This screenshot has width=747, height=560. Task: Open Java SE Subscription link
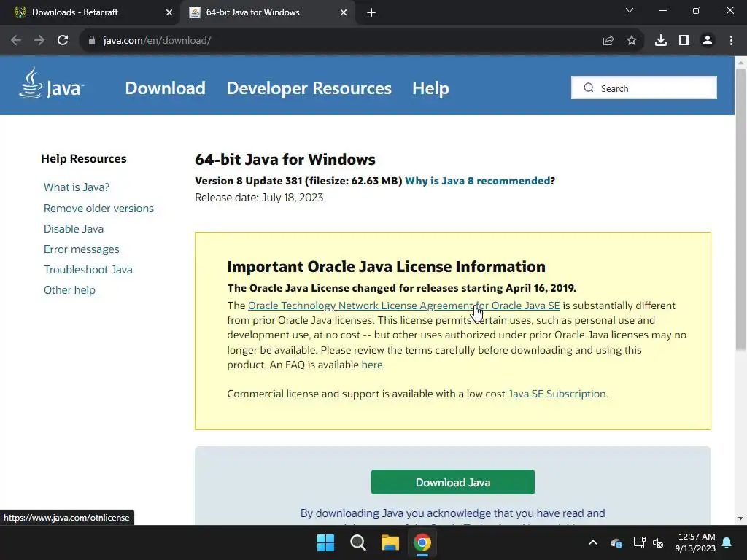(557, 394)
